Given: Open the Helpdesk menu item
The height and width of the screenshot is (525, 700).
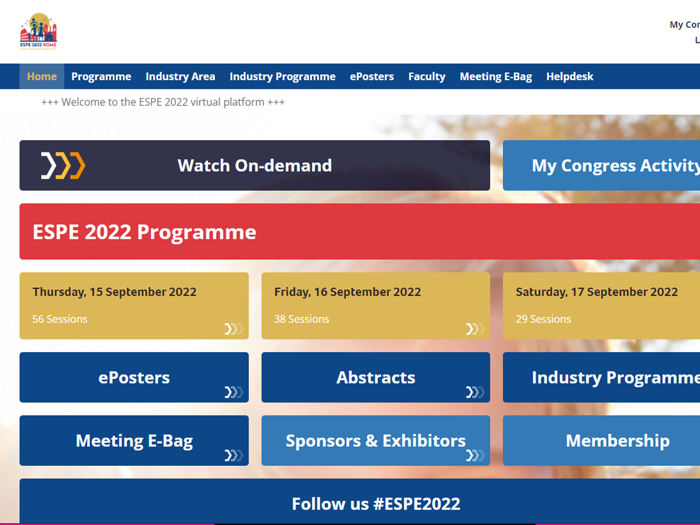Looking at the screenshot, I should (570, 76).
